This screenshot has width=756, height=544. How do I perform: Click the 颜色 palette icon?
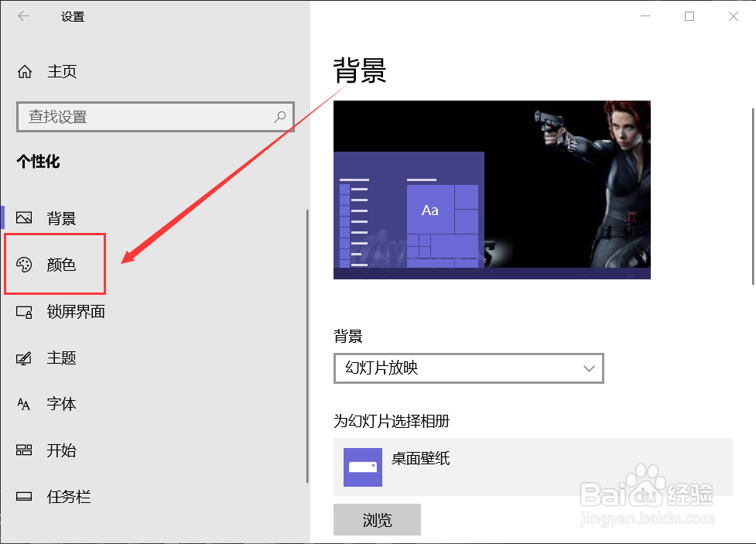(24, 265)
